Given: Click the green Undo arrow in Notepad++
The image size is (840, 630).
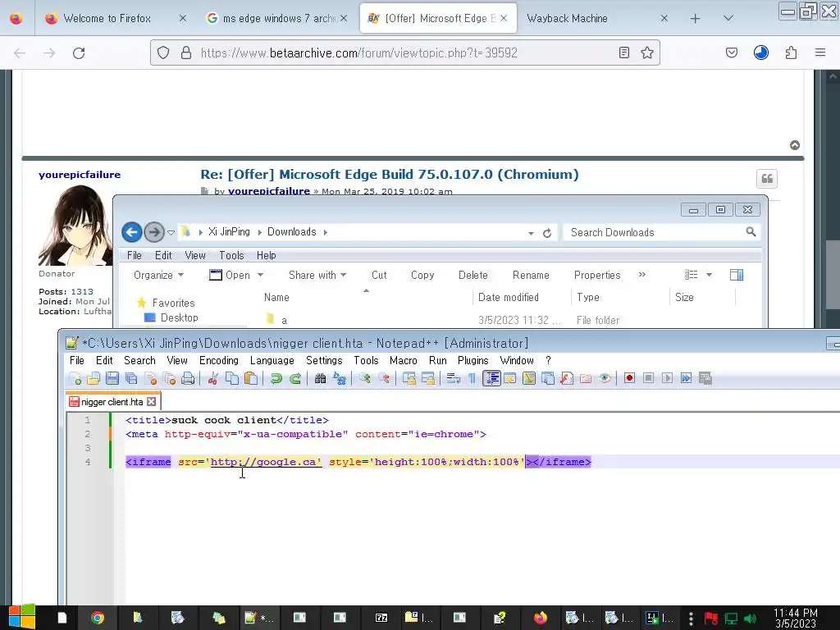Looking at the screenshot, I should pos(276,379).
